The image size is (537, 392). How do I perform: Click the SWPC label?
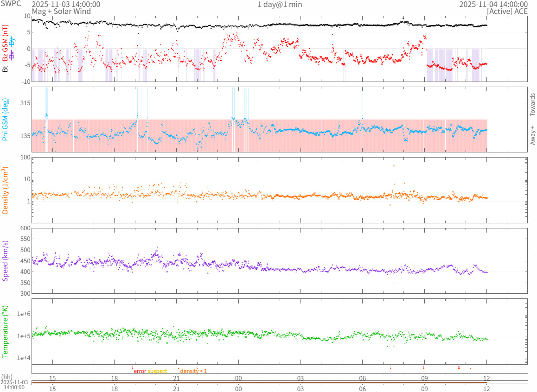(x=11, y=3)
